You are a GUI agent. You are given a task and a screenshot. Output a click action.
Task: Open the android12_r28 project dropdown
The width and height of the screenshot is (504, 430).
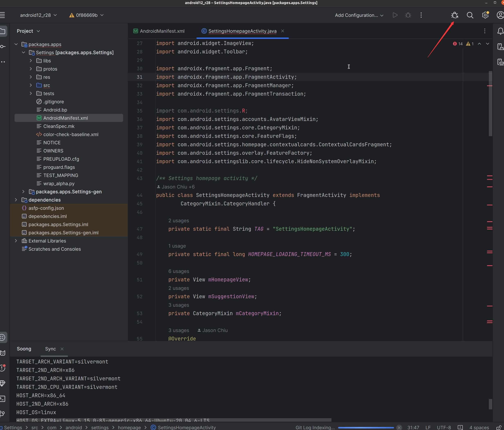tap(38, 15)
